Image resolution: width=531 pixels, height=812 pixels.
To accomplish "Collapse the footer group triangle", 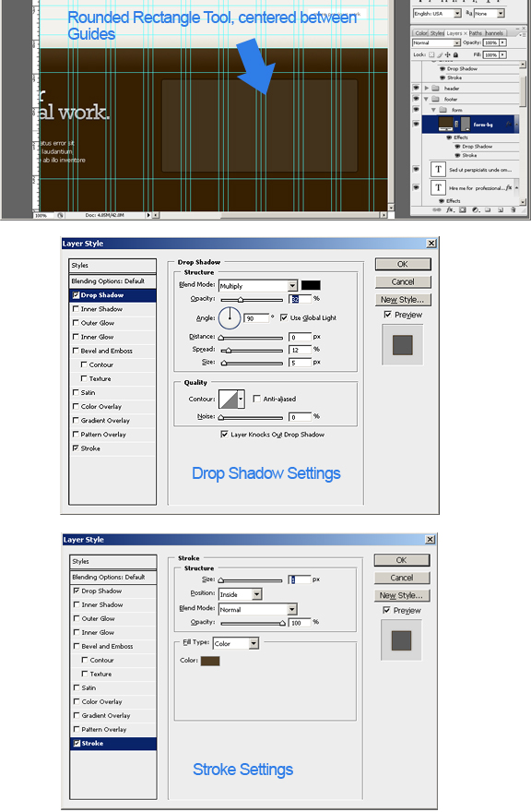I will pyautogui.click(x=426, y=99).
